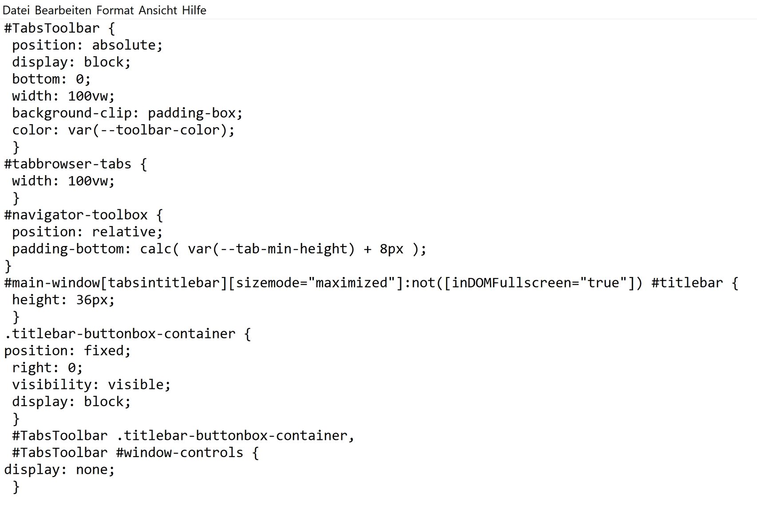Screen dimensions: 757x532
Task: Click the "bottom: 0;" line
Action: coord(51,79)
